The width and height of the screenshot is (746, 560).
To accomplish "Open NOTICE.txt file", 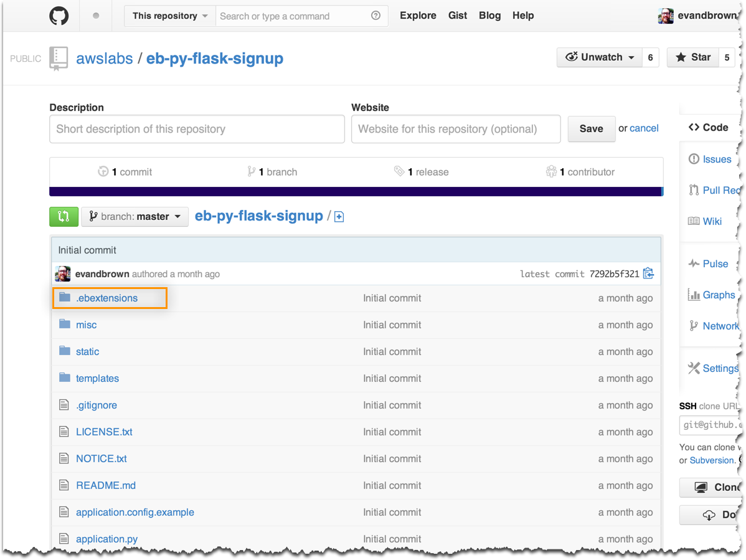I will tap(102, 458).
